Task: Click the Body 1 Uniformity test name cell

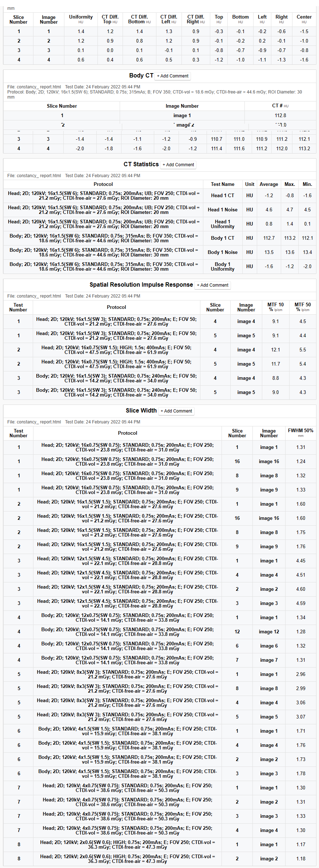Action: 223,267
